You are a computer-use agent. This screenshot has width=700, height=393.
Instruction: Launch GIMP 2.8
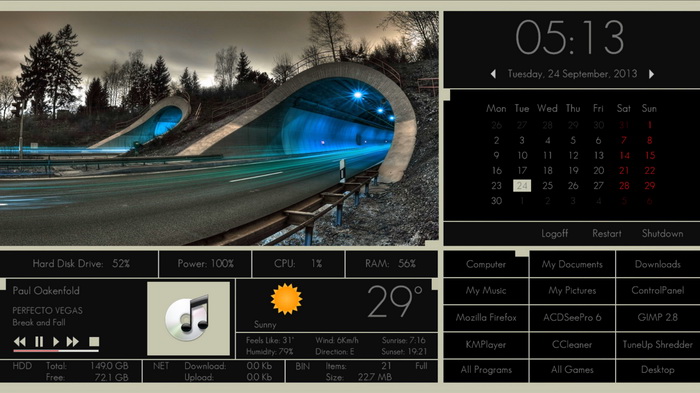pyautogui.click(x=658, y=318)
